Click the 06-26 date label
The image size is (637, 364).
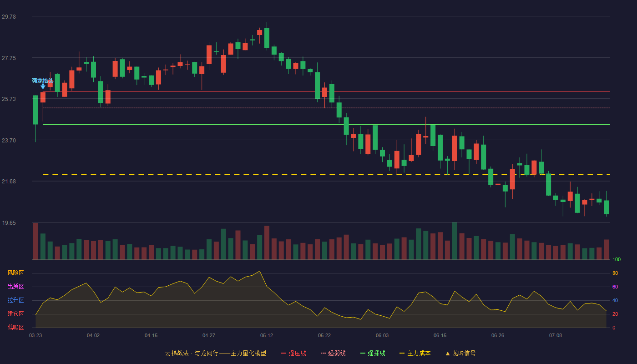click(498, 335)
